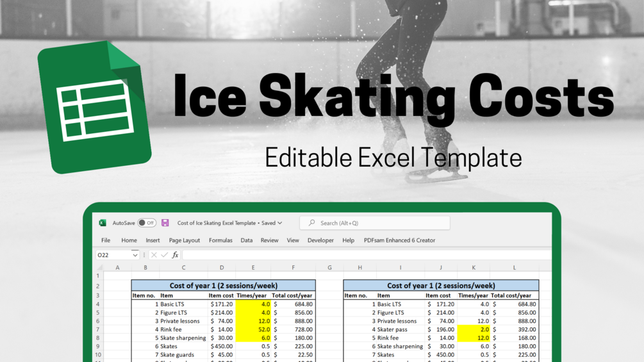Image resolution: width=644 pixels, height=362 pixels.
Task: Click the large green spreadsheet file icon
Action: pos(94,107)
